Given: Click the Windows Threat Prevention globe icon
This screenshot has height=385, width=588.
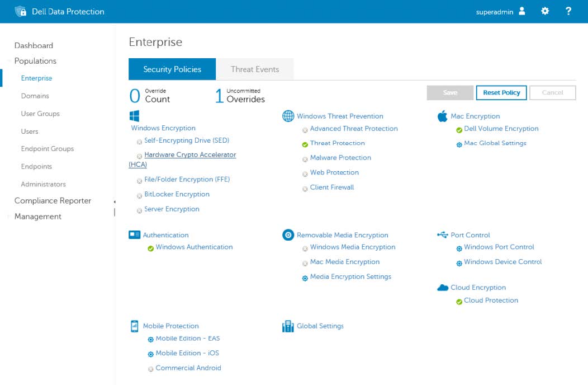Looking at the screenshot, I should click(x=288, y=116).
